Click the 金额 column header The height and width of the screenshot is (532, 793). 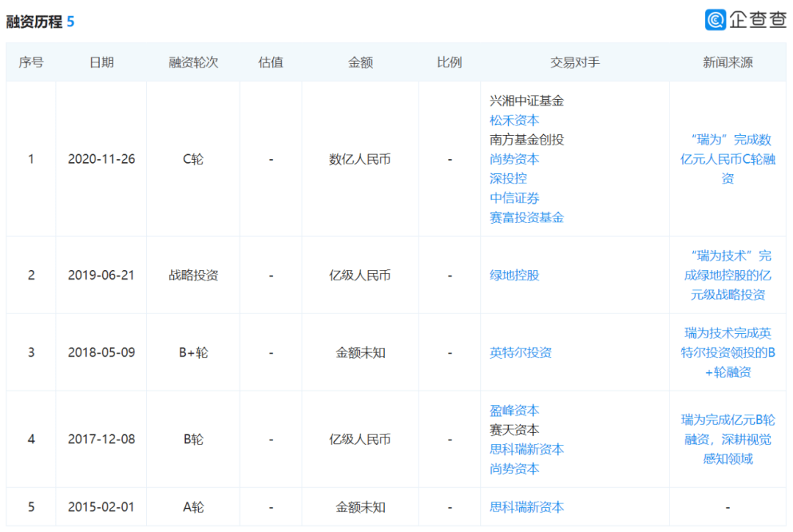(x=360, y=62)
